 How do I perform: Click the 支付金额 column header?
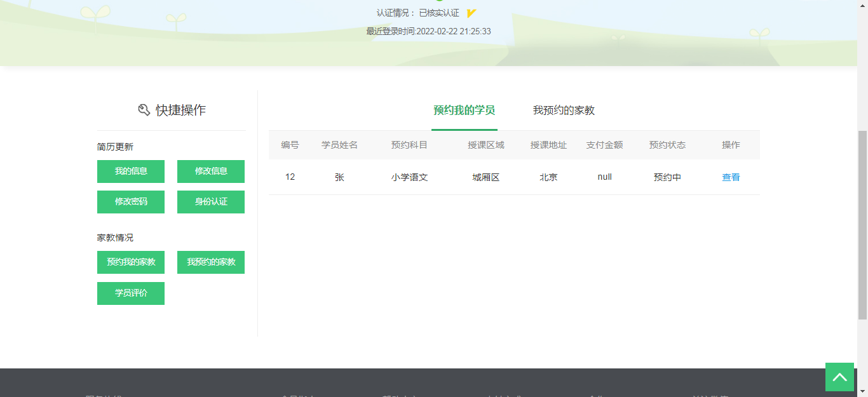click(604, 145)
